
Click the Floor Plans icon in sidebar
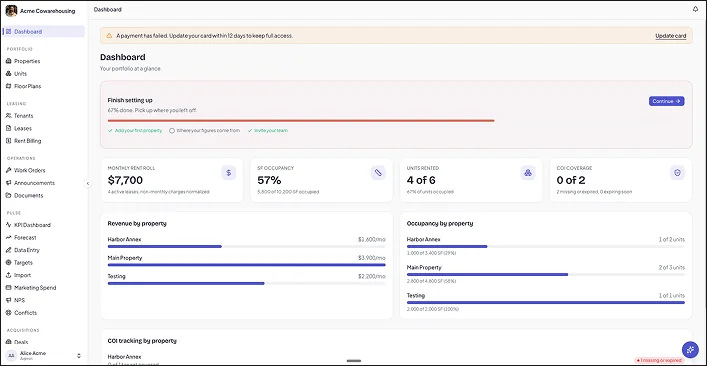pyautogui.click(x=8, y=86)
